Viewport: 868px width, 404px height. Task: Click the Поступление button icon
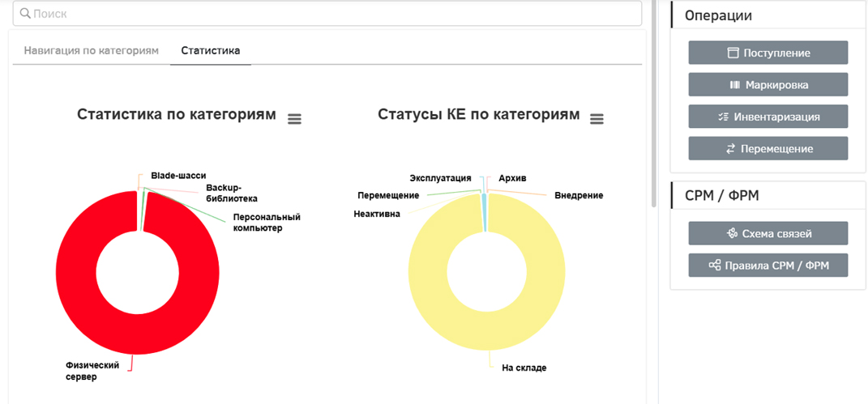733,53
